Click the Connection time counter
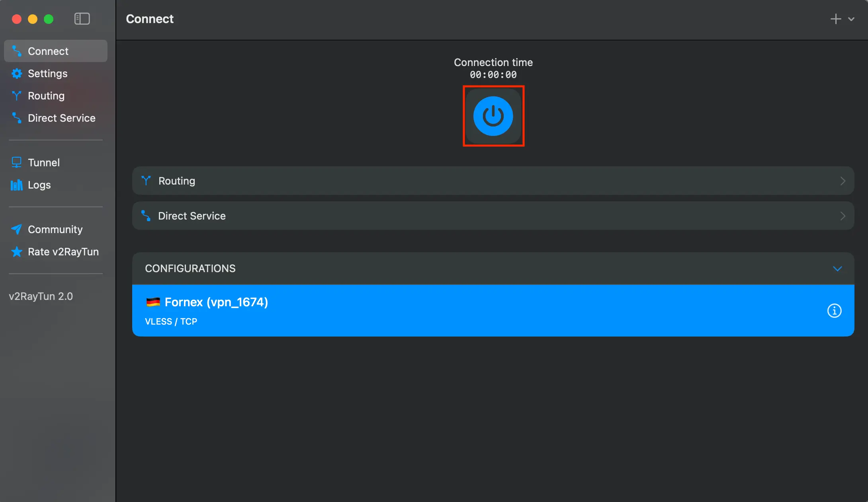Image resolution: width=868 pixels, height=502 pixels. point(493,75)
